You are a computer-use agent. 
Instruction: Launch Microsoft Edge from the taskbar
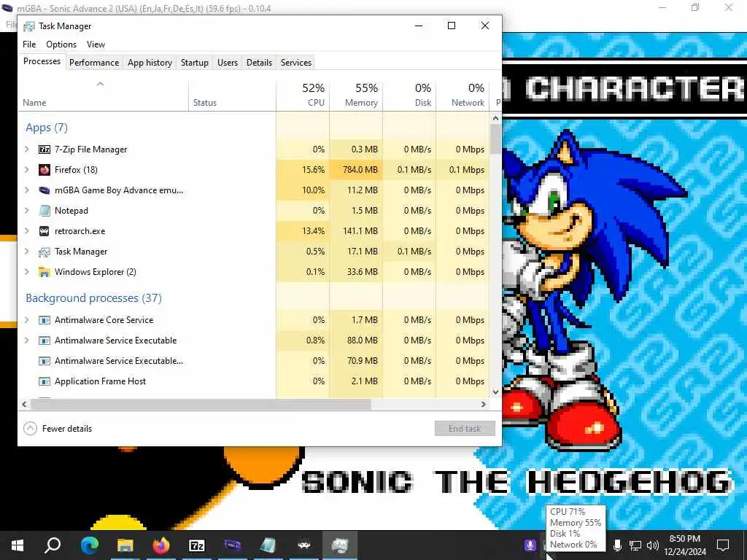[89, 545]
